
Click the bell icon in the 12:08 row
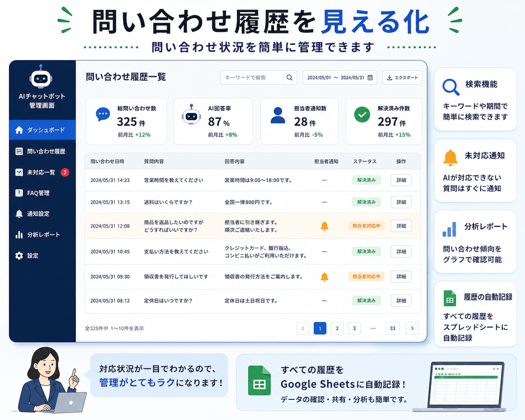(324, 226)
